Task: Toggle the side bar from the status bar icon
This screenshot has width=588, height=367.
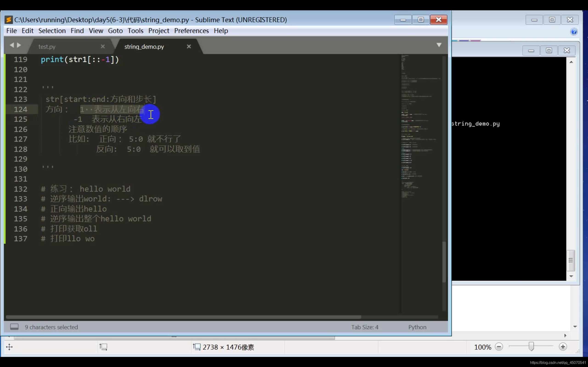Action: 14,327
